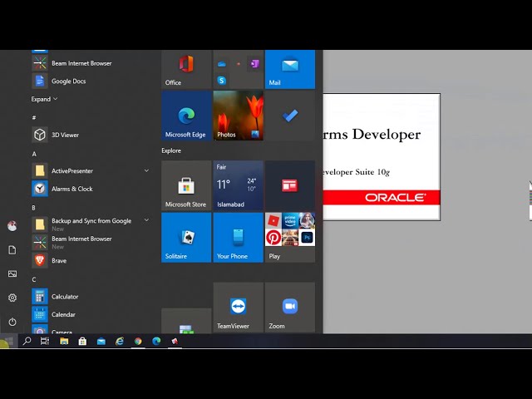Open the Photos tile

pyautogui.click(x=239, y=116)
